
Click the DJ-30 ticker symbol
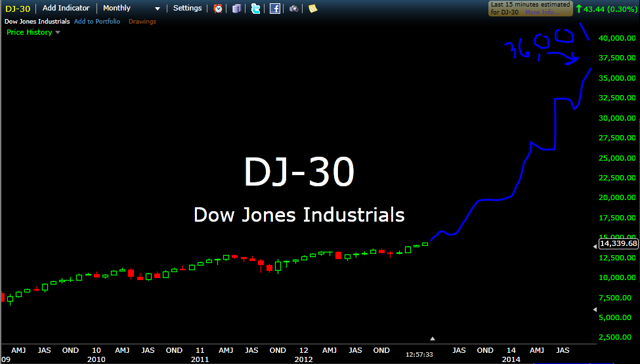[18, 9]
